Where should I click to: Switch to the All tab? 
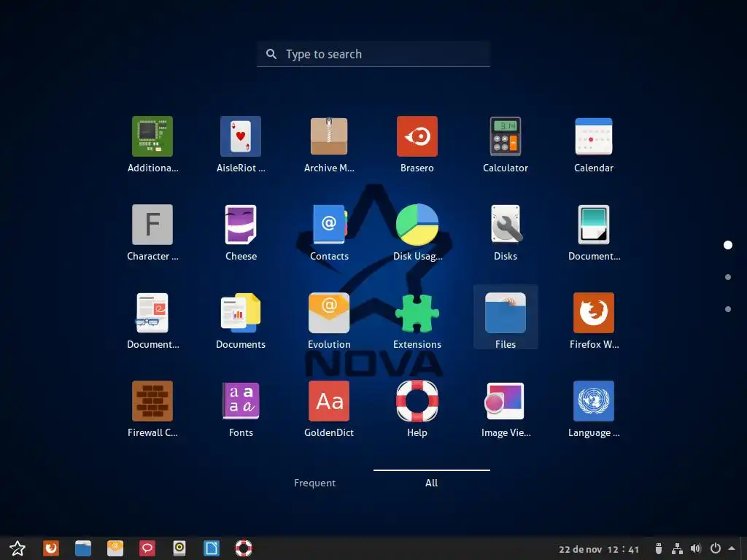point(432,483)
